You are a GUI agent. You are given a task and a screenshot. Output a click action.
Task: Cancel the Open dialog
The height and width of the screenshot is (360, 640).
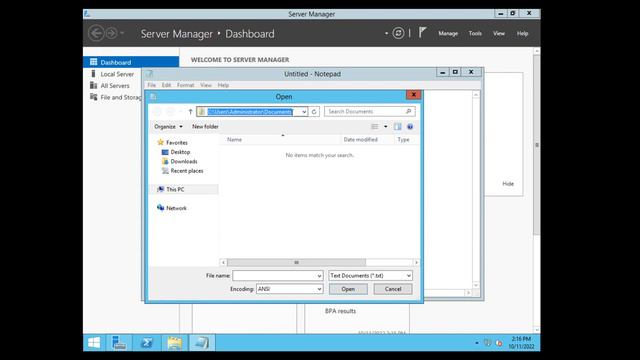(393, 289)
